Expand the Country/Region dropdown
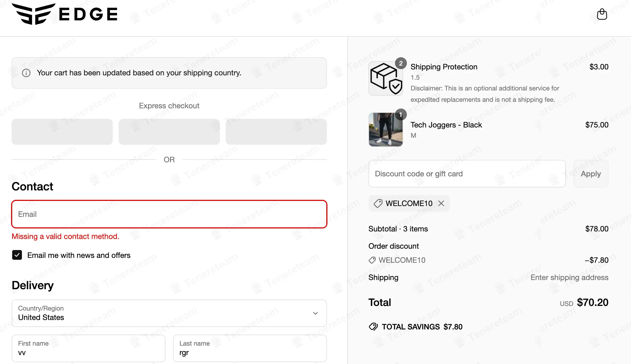This screenshot has width=631, height=364. pos(169,313)
